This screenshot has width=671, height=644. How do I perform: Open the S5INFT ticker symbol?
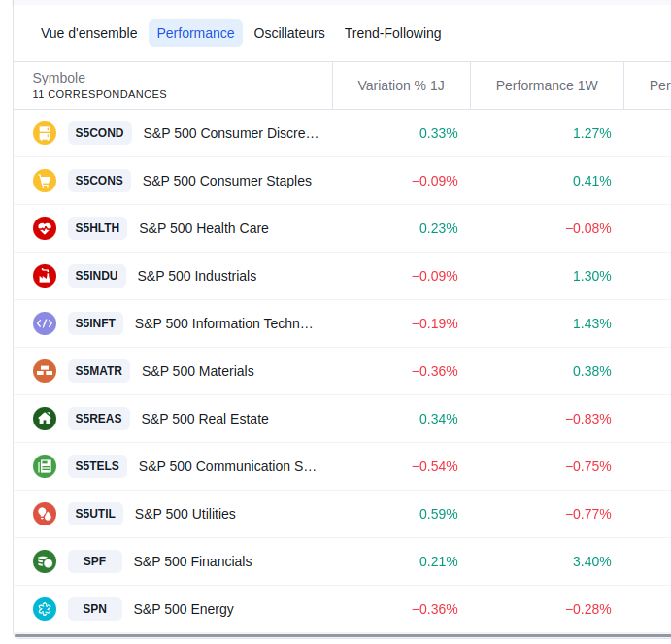click(95, 323)
